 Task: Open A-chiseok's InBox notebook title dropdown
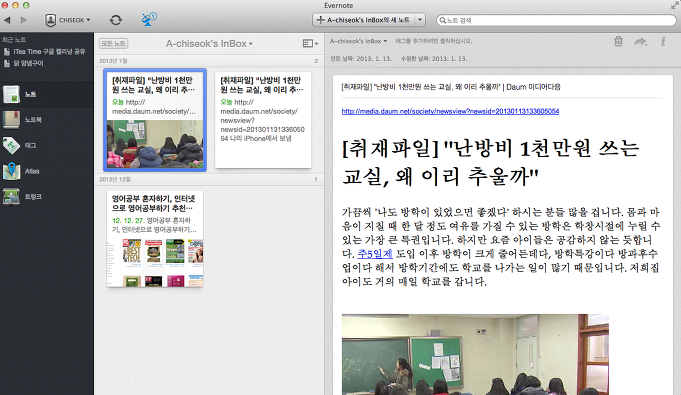(x=209, y=43)
